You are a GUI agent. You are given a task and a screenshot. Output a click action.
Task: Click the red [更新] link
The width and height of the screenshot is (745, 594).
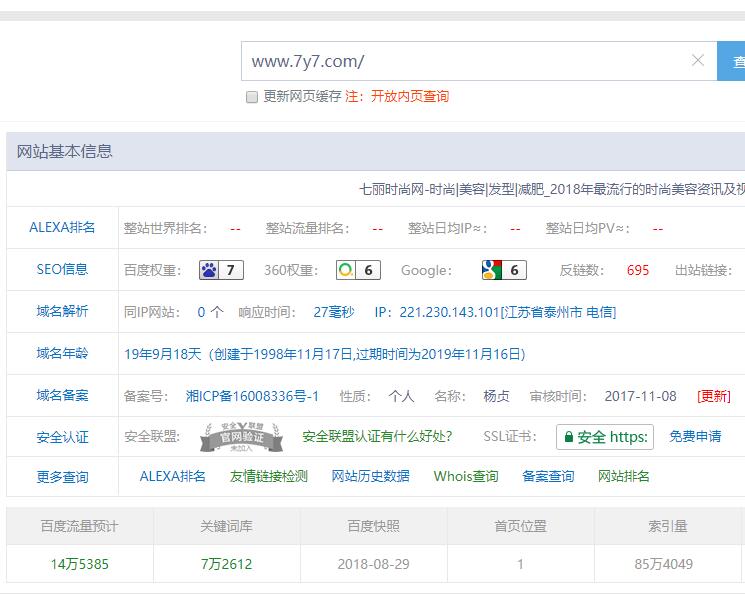[714, 396]
